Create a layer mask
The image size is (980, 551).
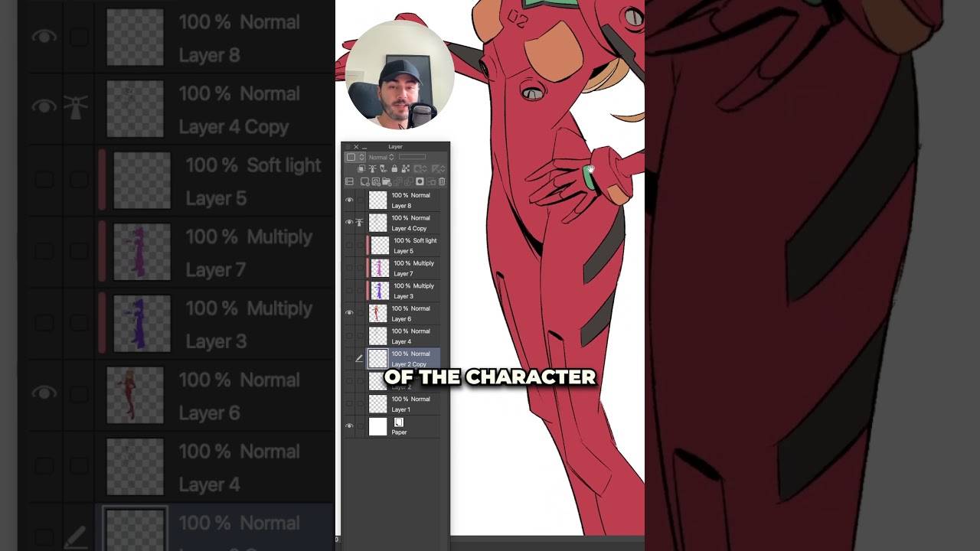point(420,182)
